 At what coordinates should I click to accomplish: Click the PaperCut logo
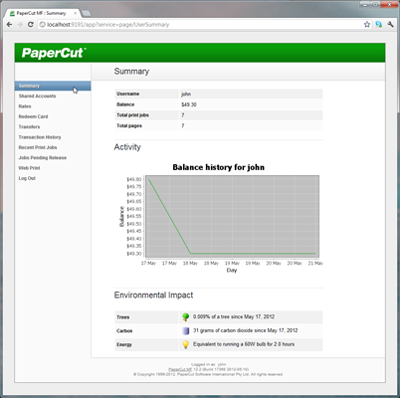(54, 53)
